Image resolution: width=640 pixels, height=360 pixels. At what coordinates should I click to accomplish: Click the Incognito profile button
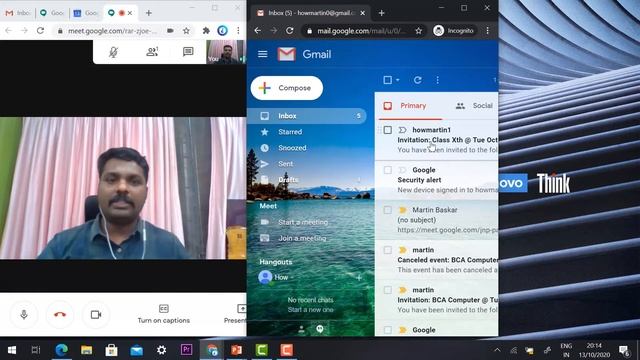point(453,31)
